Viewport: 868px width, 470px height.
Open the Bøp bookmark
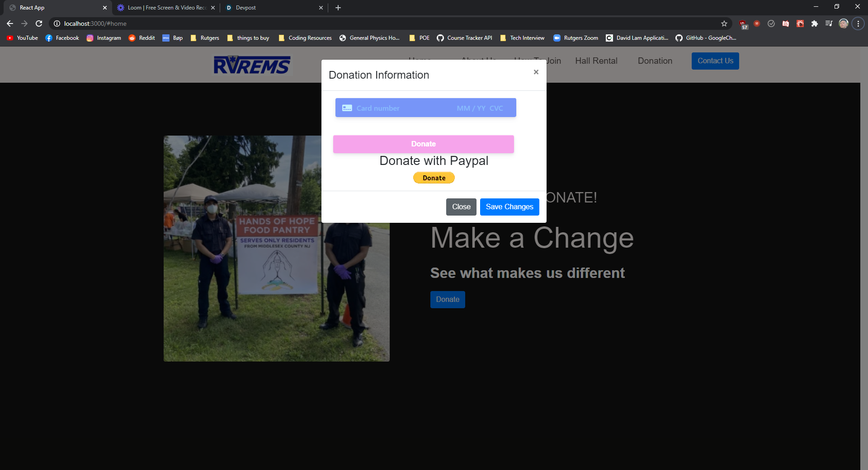coord(173,38)
